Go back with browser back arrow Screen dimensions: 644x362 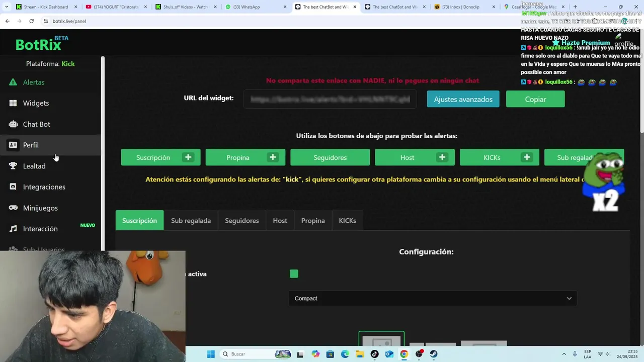coord(7,21)
